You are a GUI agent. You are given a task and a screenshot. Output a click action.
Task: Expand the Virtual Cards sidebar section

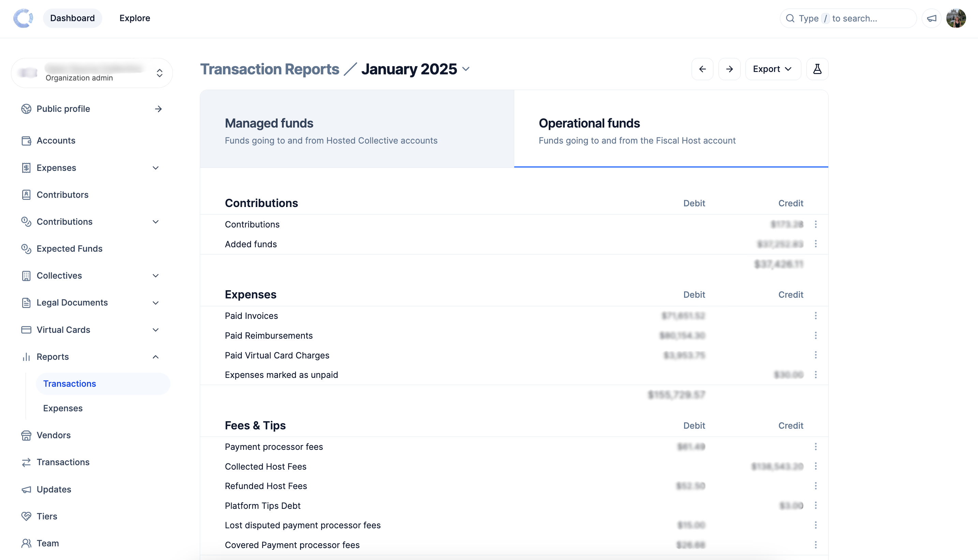155,329
